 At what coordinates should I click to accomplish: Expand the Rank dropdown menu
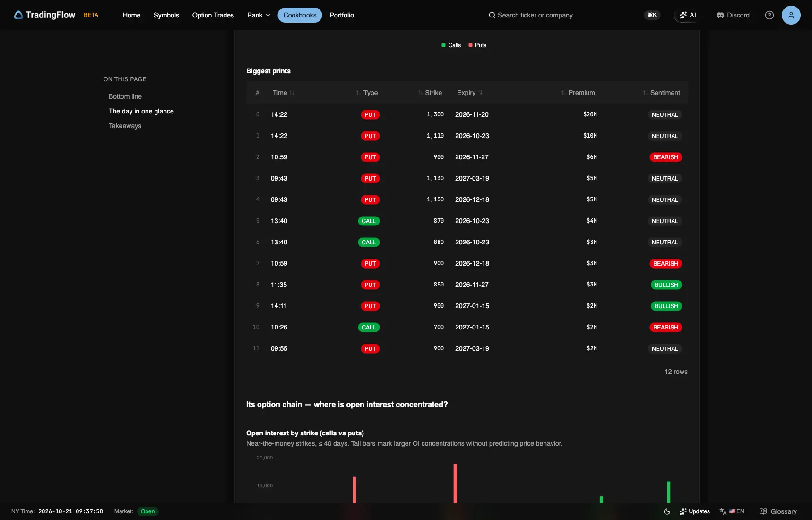pyautogui.click(x=259, y=15)
